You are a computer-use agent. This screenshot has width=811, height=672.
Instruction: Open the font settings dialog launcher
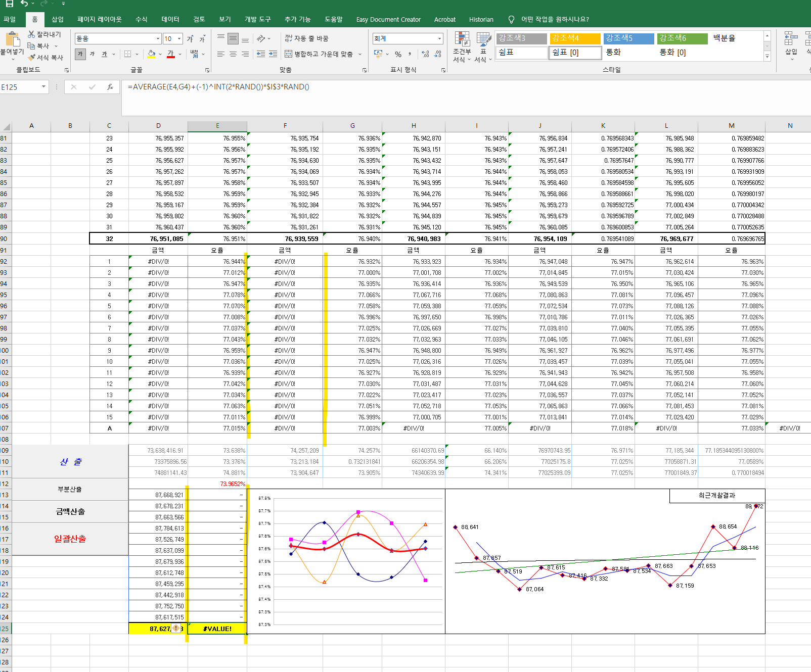click(x=207, y=70)
